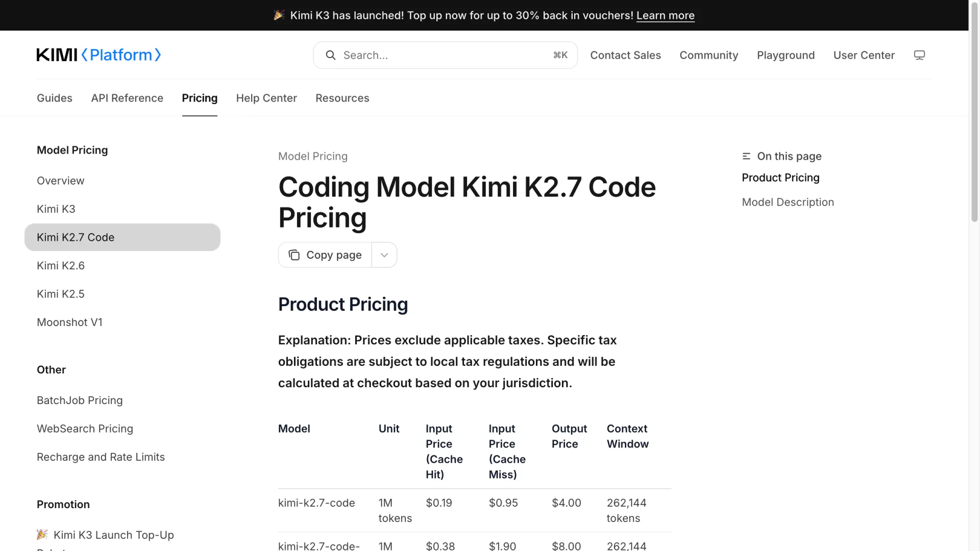
Task: Focus the Search input field
Action: coord(445,55)
